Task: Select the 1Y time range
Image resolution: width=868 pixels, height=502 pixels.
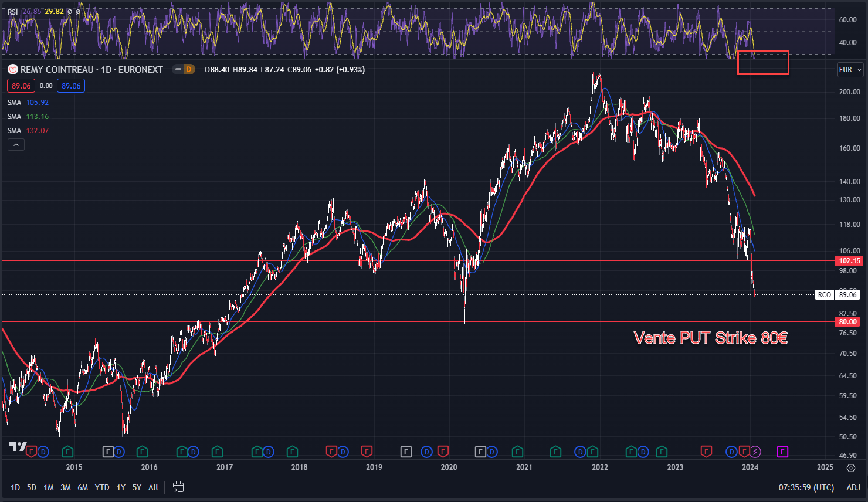Action: (x=121, y=487)
